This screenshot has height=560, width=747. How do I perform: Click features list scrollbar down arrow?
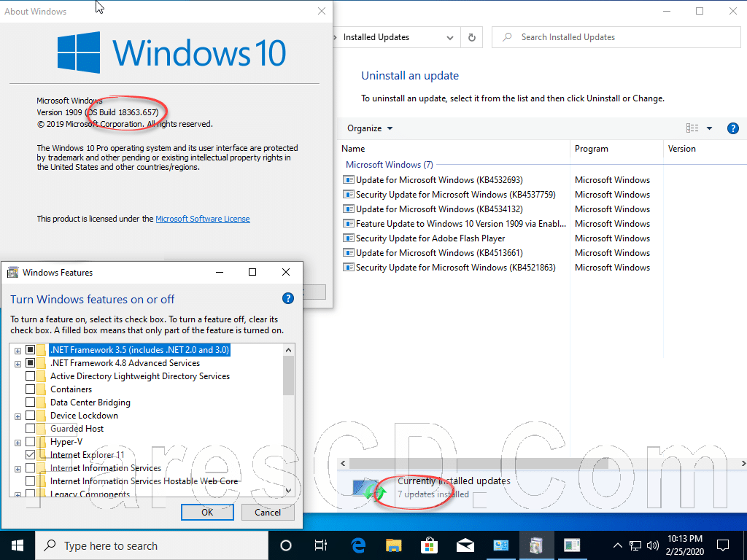click(289, 491)
